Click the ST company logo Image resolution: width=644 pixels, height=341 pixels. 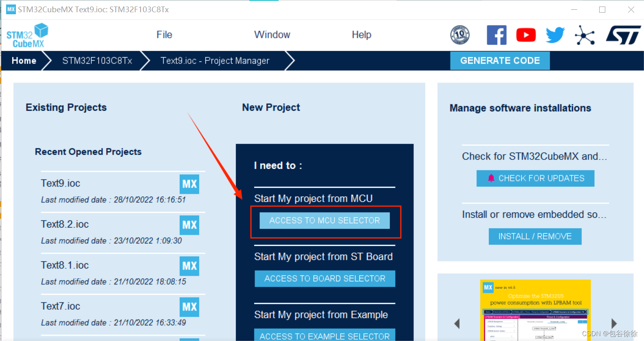[x=624, y=35]
